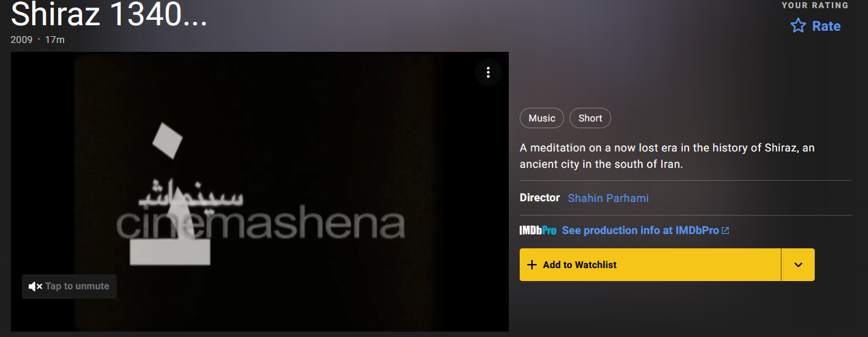Click the Shiraz 1340... title heading
Screen dimensions: 868x337
point(109,14)
